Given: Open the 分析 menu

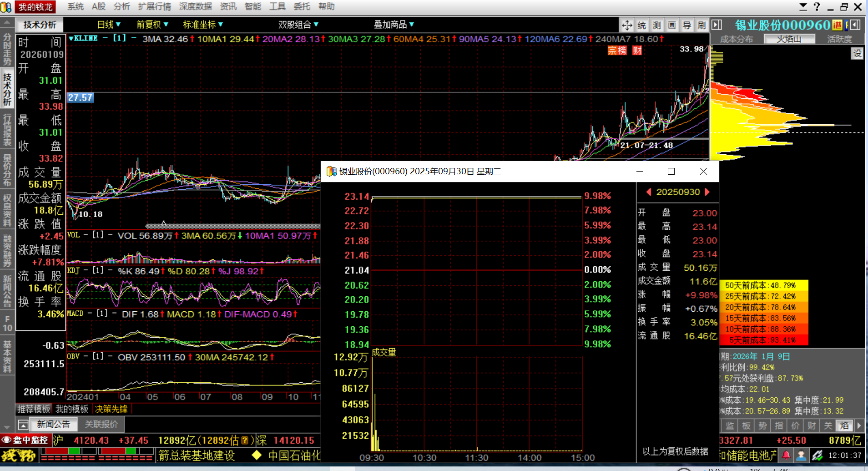Looking at the screenshot, I should [x=121, y=6].
